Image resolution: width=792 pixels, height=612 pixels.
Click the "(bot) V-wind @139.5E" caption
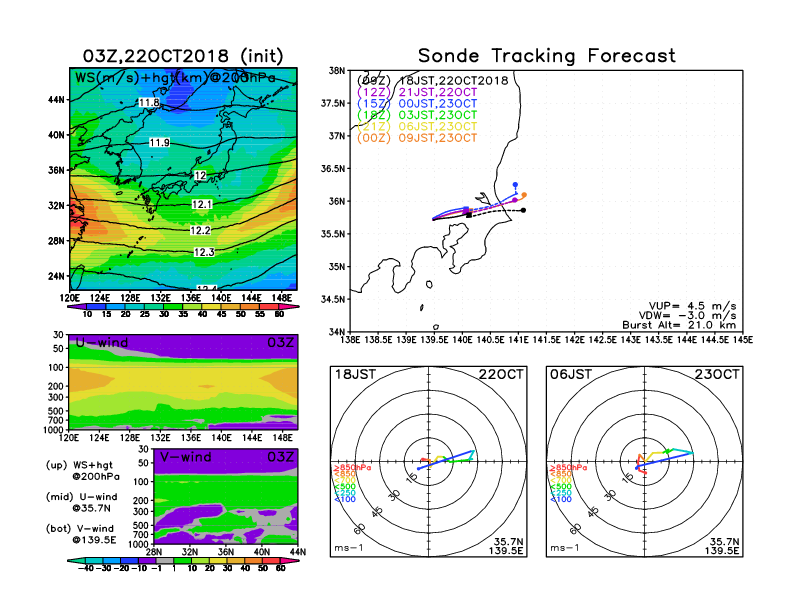[81, 534]
